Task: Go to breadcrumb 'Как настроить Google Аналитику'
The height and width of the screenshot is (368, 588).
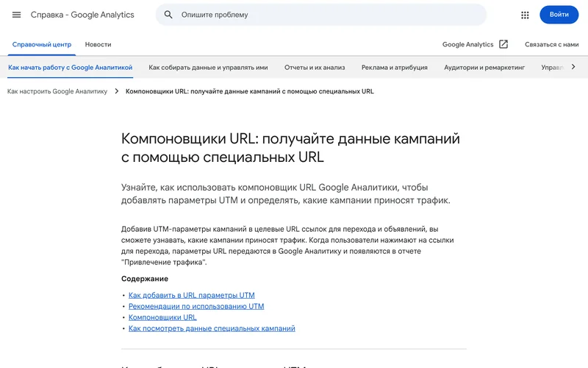Action: pyautogui.click(x=57, y=91)
